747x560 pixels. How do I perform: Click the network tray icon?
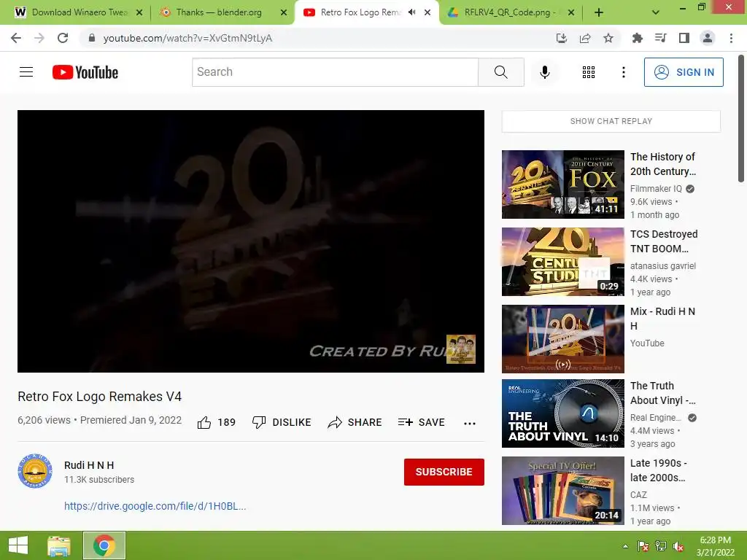click(661, 546)
